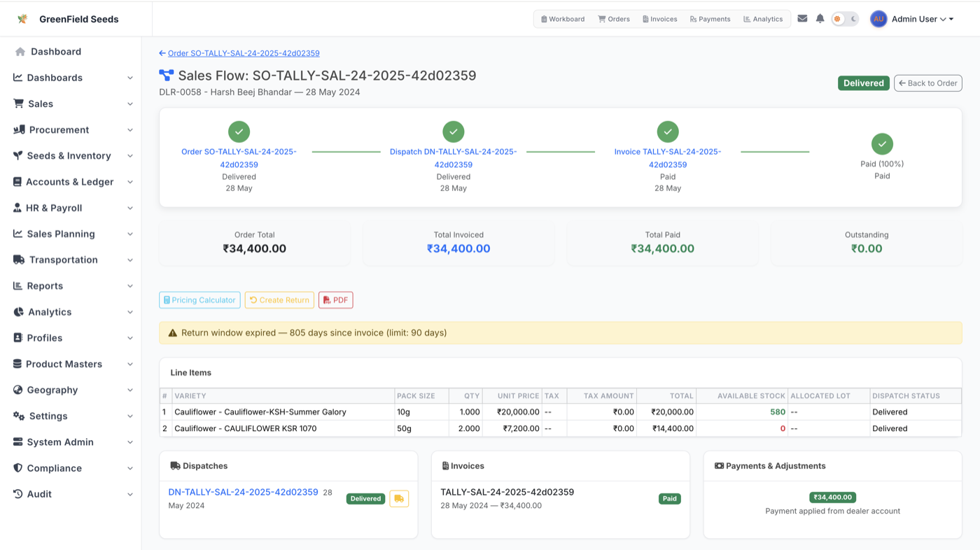This screenshot has height=550, width=980.
Task: Click the System Admin server icon
Action: click(x=18, y=442)
